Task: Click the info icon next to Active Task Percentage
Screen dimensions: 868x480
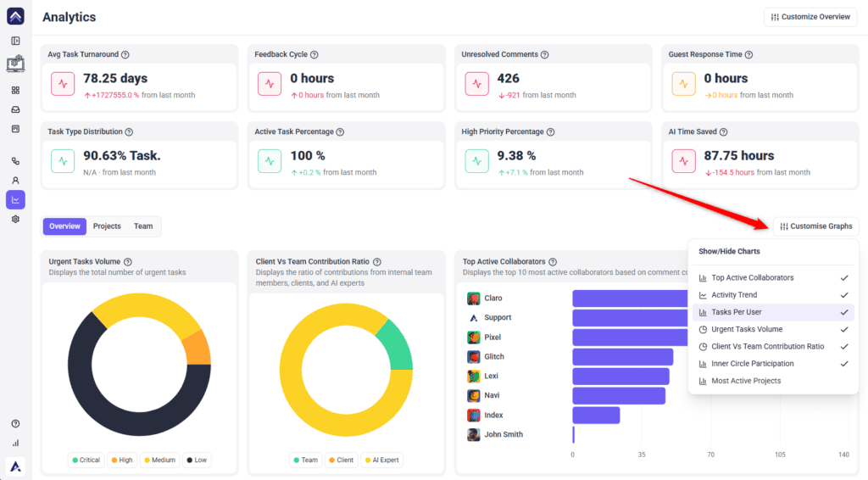Action: tap(341, 131)
